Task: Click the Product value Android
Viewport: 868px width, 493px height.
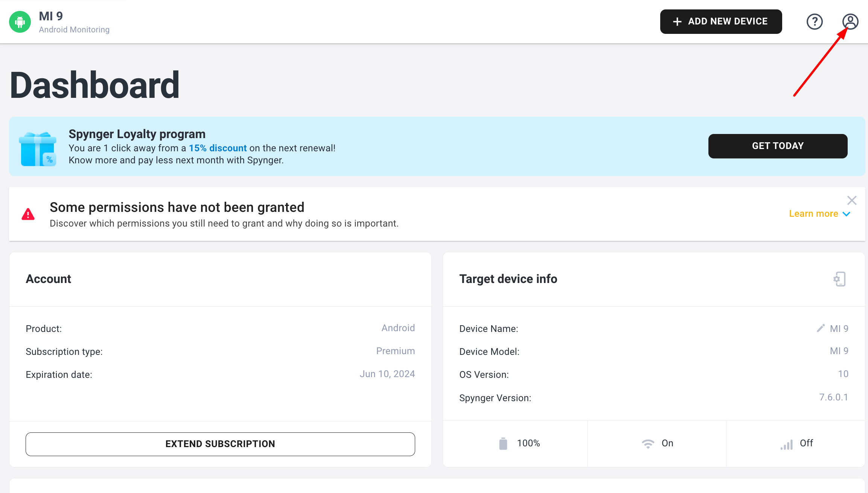Action: coord(398,328)
